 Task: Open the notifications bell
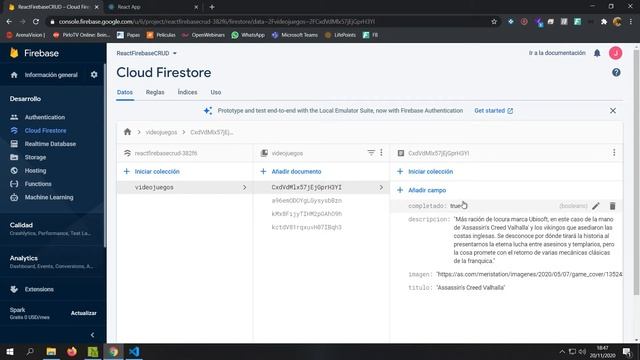click(597, 53)
